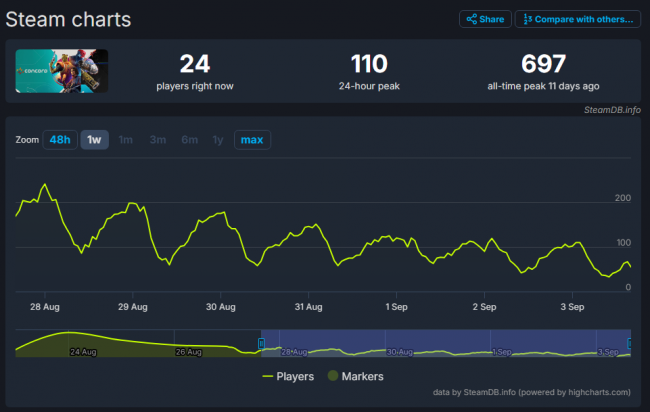Click the right navigator range handle
The image size is (650, 412).
click(x=629, y=343)
